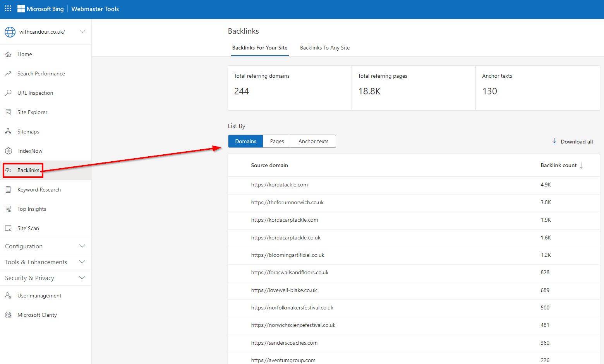Select the https://norwichsciencefestival.co.uk row
604x364 pixels.
pos(414,325)
